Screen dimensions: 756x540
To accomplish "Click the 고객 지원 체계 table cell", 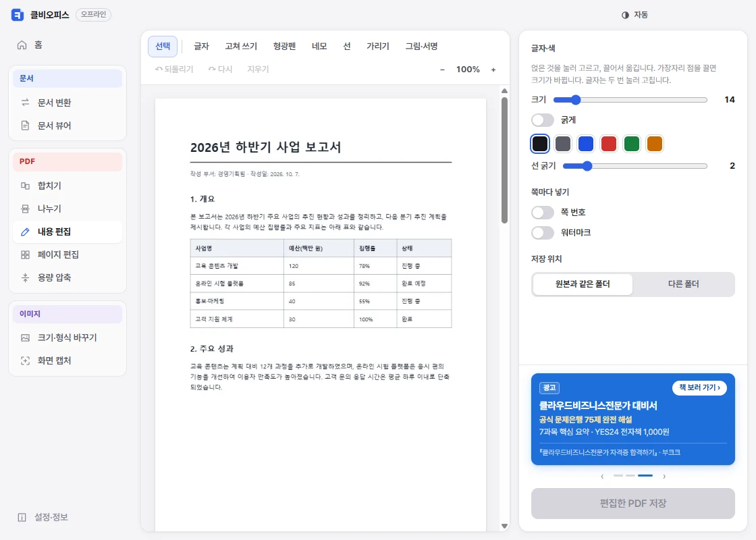I will [237, 319].
